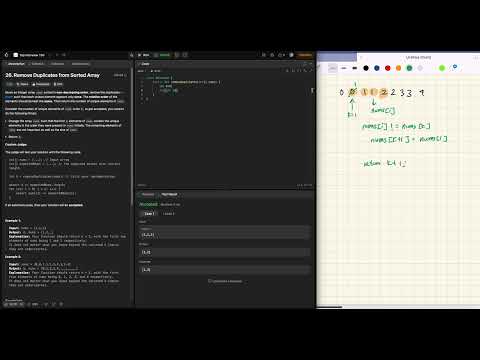Click the comments count at description bottom
Screen dimensions: 480x360
point(33,304)
